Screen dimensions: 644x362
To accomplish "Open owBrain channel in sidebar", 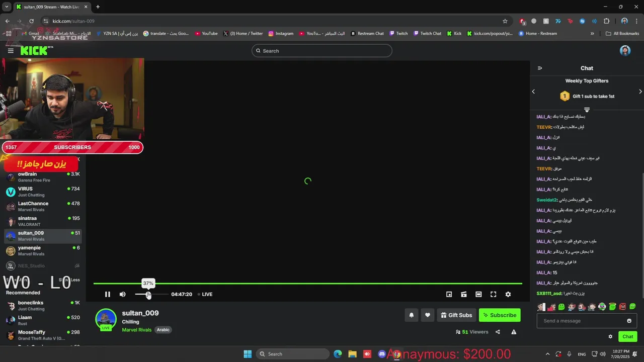I will [43, 177].
